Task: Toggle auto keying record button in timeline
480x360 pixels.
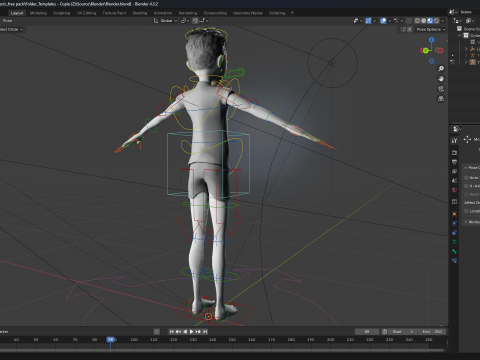Action: [157, 332]
